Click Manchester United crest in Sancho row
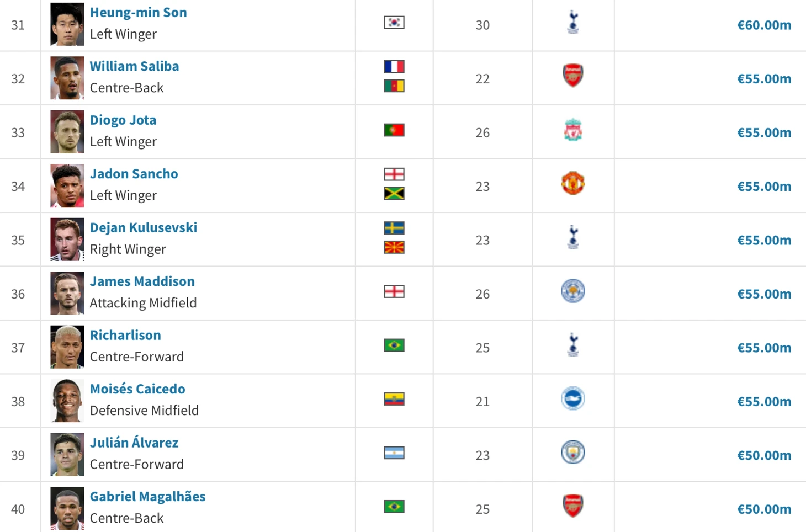This screenshot has width=806, height=532. 573,183
